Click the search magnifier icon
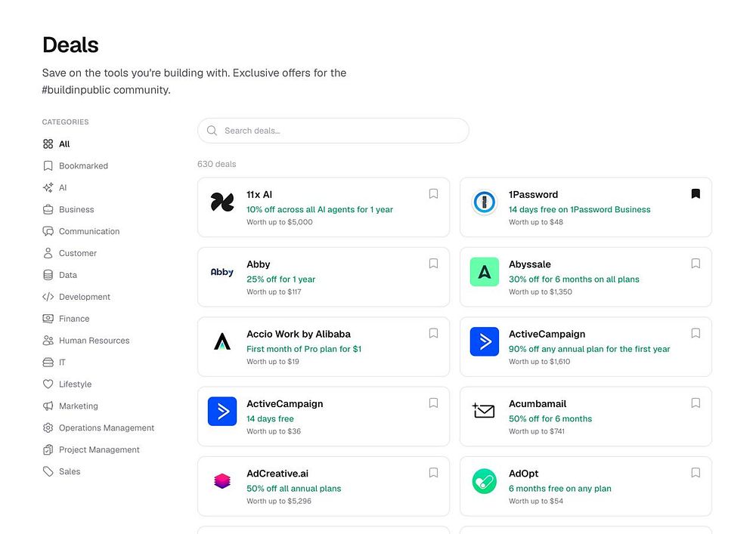 tap(212, 131)
